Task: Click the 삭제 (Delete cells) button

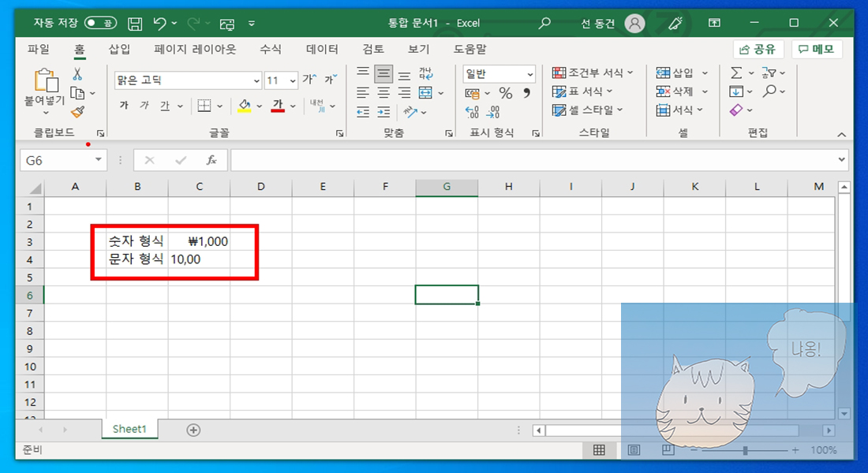Action: click(x=675, y=91)
